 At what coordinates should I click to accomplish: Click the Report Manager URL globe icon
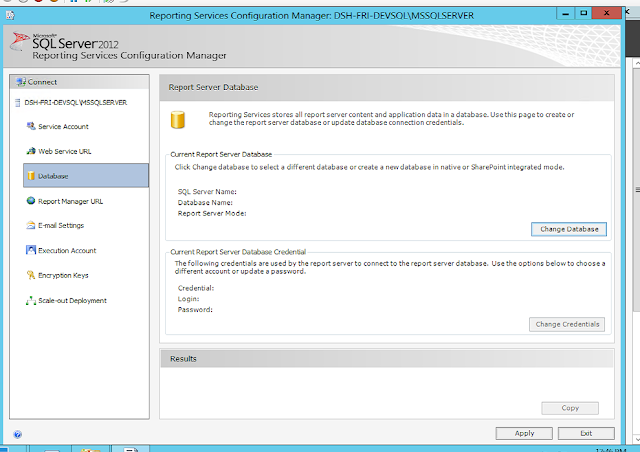coord(31,201)
